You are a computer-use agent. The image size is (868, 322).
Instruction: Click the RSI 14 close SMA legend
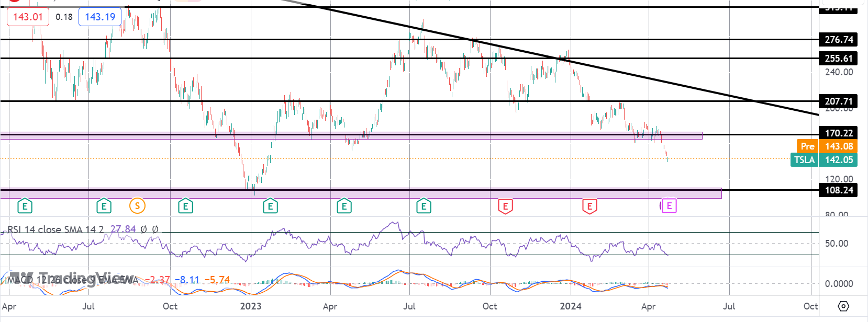55,229
